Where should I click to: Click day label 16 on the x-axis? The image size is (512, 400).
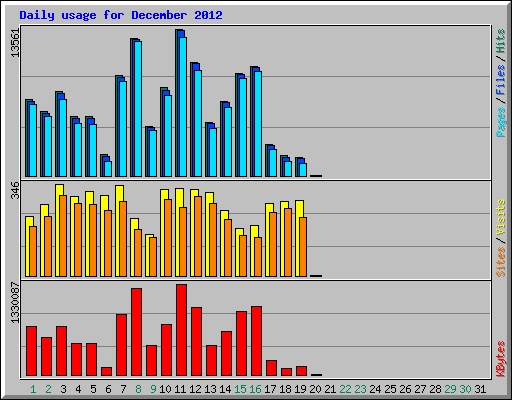[255, 389]
